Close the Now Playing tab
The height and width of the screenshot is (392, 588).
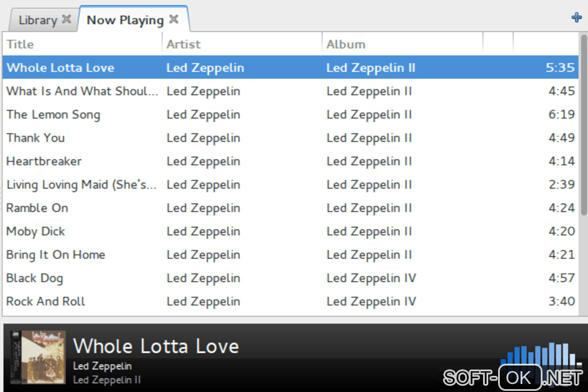click(174, 19)
